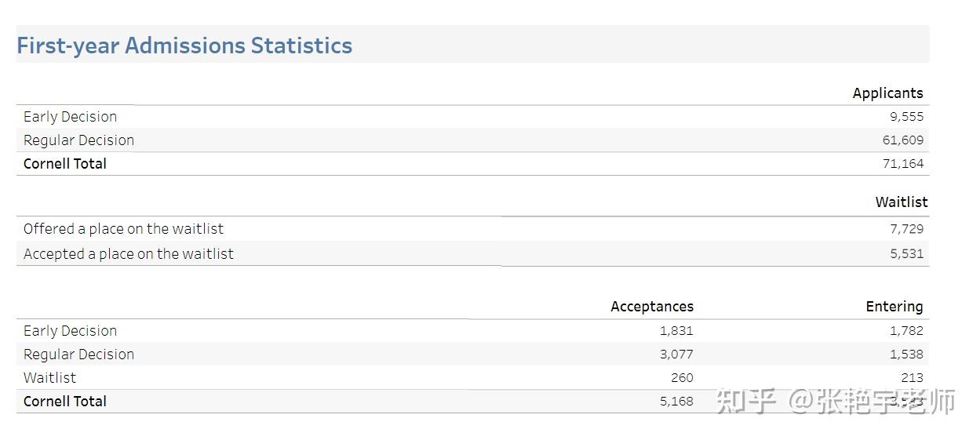Click the Acceptances column header

pyautogui.click(x=651, y=306)
